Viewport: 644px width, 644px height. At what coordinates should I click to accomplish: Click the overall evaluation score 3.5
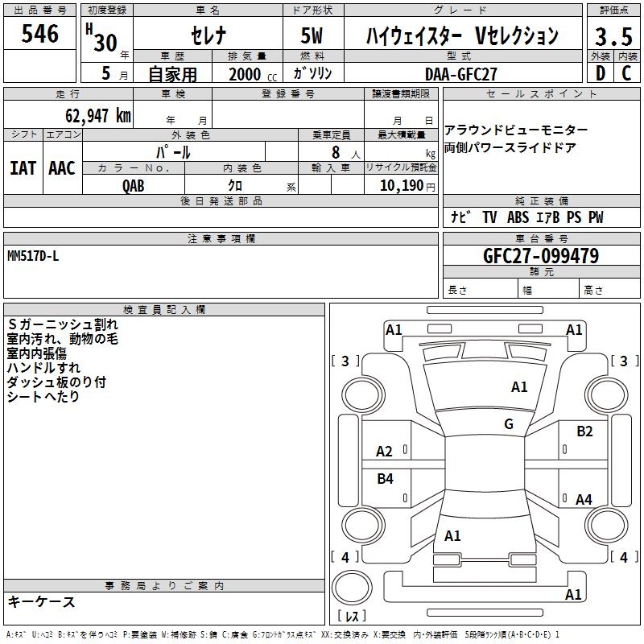(613, 37)
